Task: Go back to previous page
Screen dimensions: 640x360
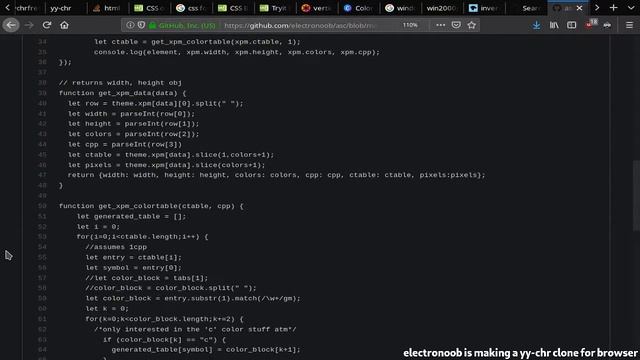Action: (x=11, y=25)
